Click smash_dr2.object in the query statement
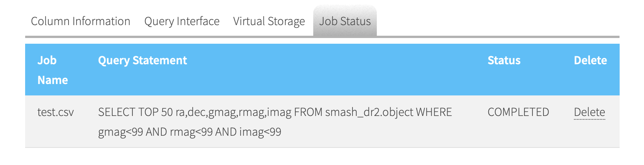 [x=369, y=113]
